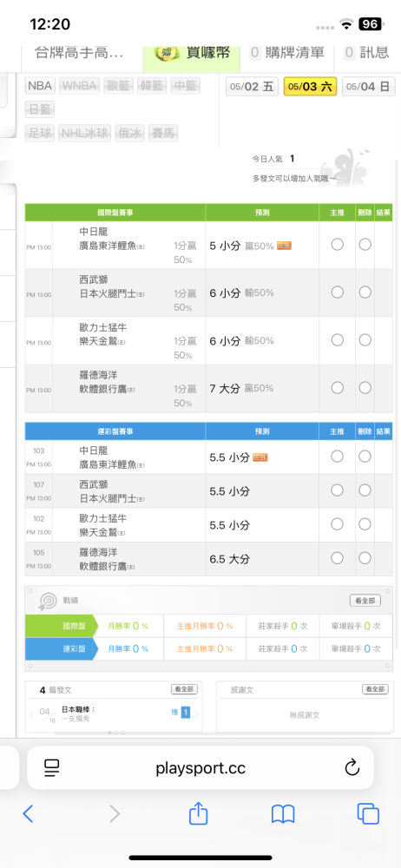Image resolution: width=401 pixels, height=868 pixels.
Task: Open 日本職棒 一支獨秀 post link
Action: [78, 713]
